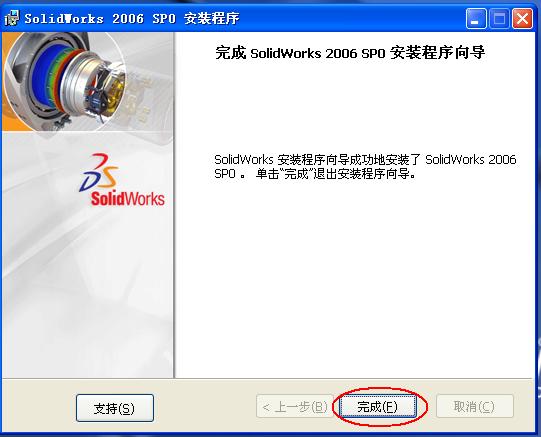Minimize the SolidWorks installer window
Viewport: 541px width, 437px height.
pos(476,18)
